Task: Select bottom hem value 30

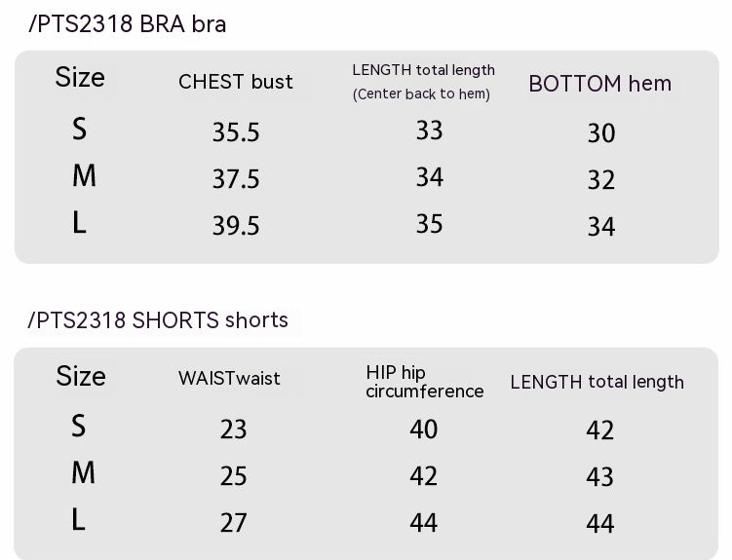Action: pos(601,133)
